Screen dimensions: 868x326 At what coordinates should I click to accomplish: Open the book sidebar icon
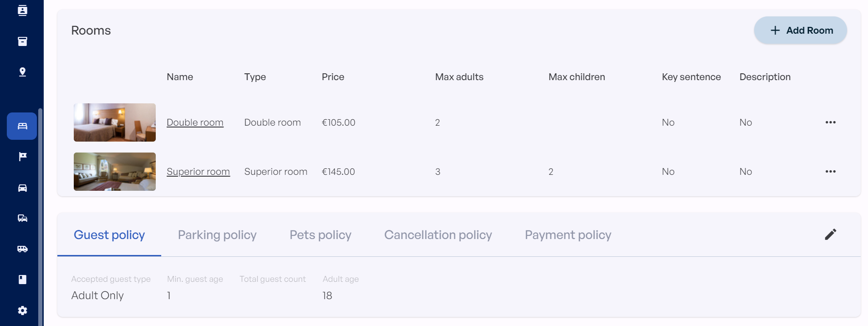pyautogui.click(x=22, y=280)
